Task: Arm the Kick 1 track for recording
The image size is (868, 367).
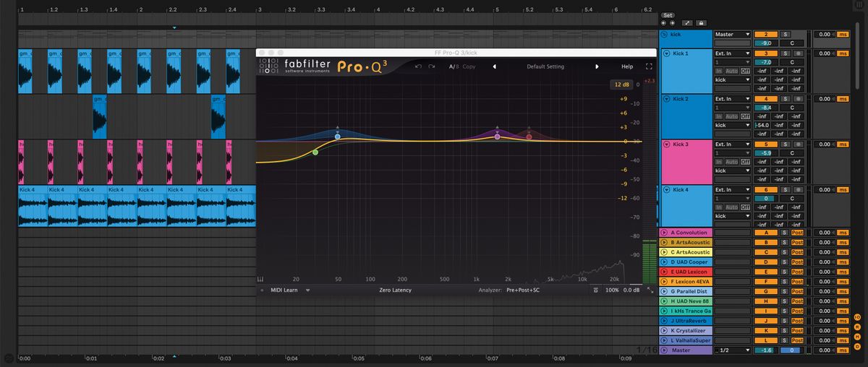Action: pyautogui.click(x=797, y=53)
